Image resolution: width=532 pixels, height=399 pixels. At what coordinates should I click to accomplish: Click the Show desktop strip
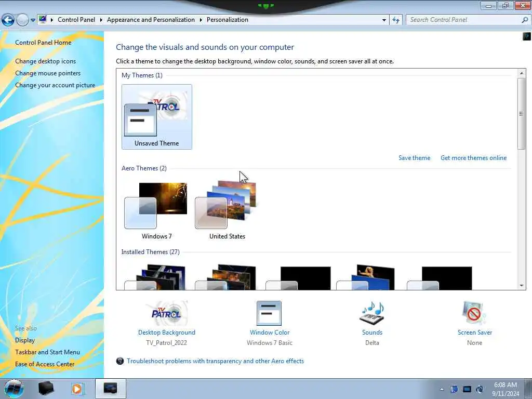coord(528,389)
